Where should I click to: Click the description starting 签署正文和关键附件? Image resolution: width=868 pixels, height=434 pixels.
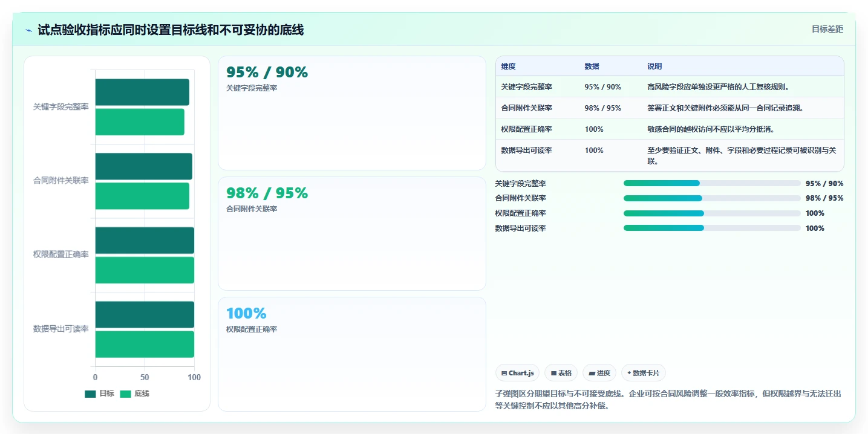pyautogui.click(x=725, y=108)
